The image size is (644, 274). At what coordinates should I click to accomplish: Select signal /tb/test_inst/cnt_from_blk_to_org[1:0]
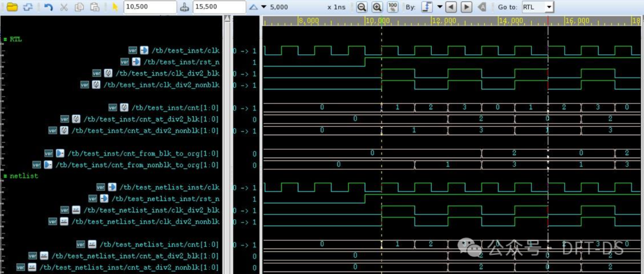[x=143, y=153]
